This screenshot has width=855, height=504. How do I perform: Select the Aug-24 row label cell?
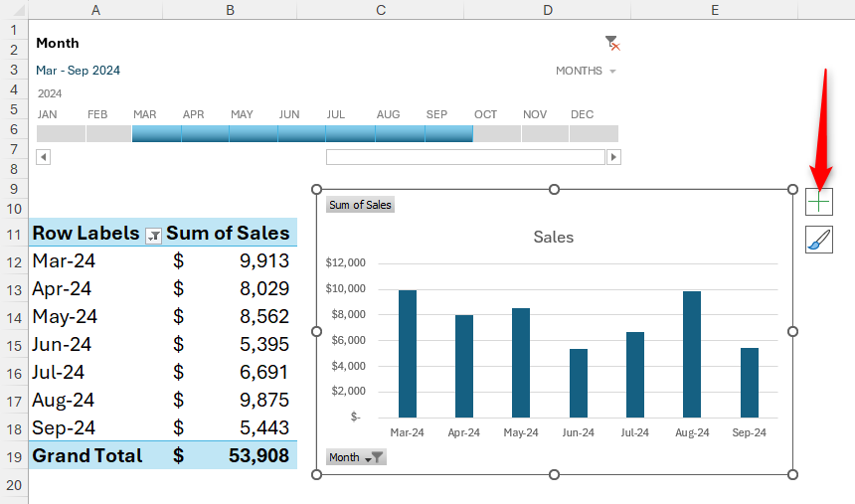pyautogui.click(x=95, y=400)
